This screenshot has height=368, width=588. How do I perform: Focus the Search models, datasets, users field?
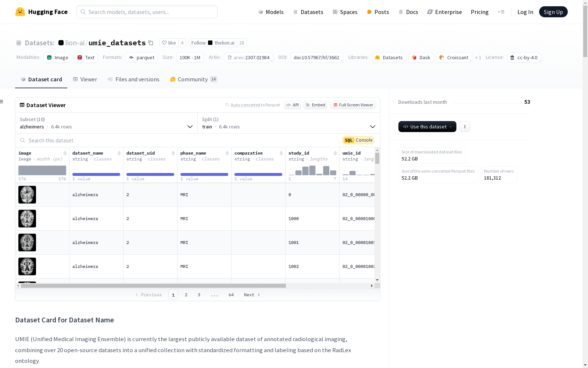pos(147,12)
